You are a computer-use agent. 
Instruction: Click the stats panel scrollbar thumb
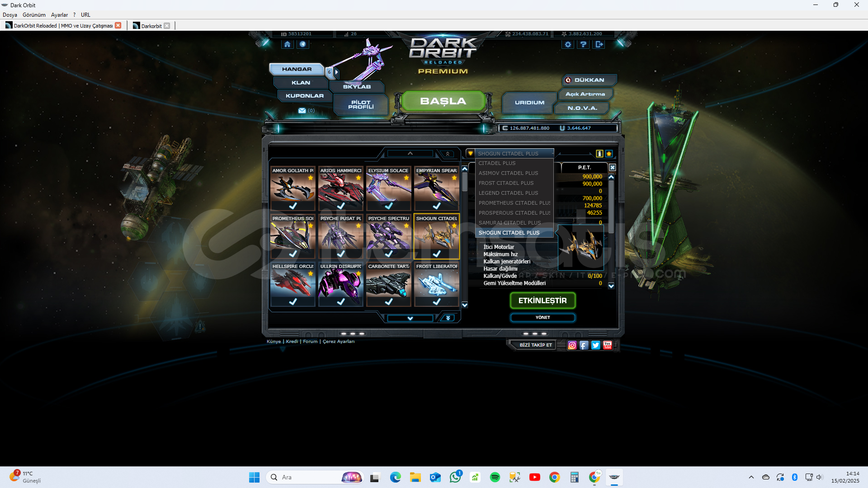pos(611,206)
